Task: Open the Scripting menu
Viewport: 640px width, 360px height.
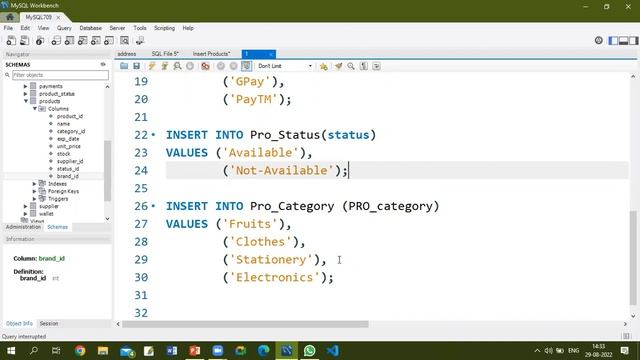Action: (164, 28)
